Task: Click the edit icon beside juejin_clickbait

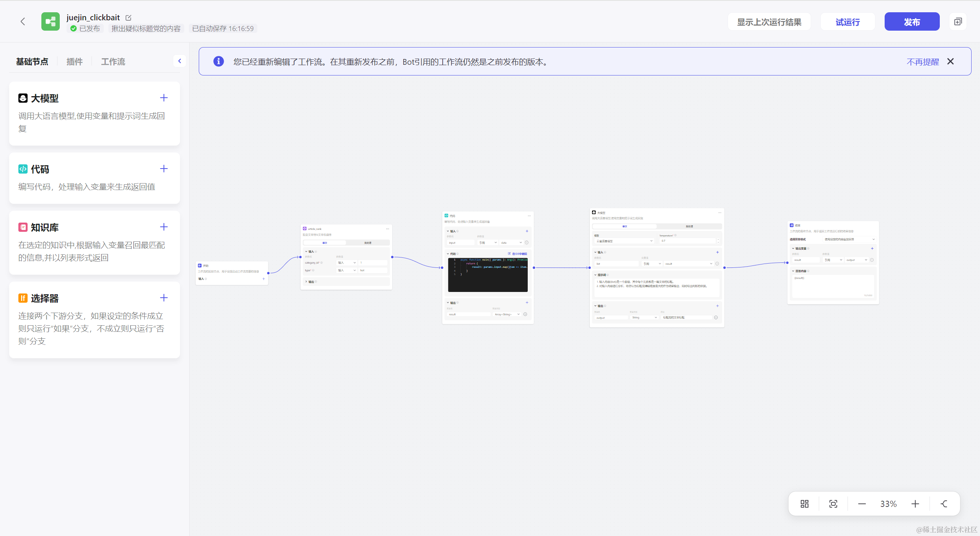Action: click(129, 18)
